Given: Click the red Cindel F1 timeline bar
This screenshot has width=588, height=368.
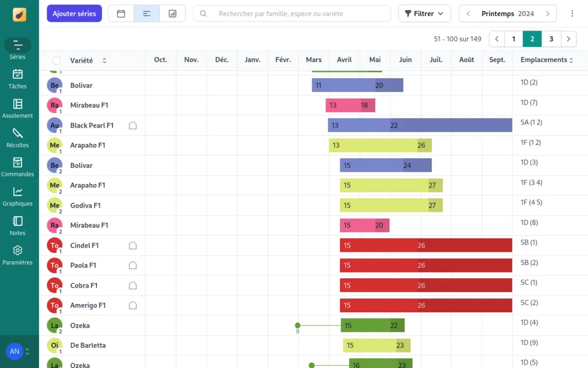Looking at the screenshot, I should tap(425, 246).
